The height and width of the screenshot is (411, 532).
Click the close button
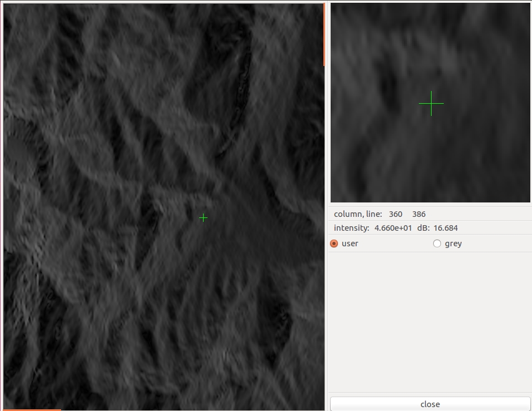tap(430, 404)
